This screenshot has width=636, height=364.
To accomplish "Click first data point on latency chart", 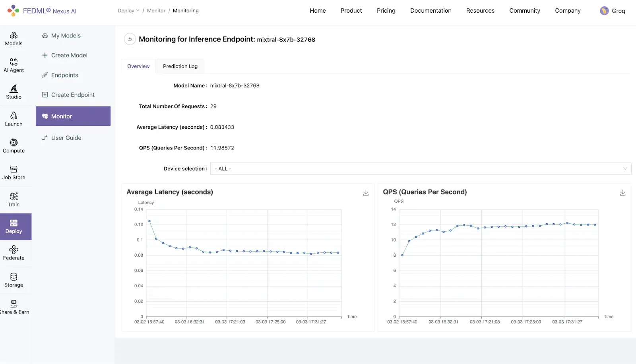I will pos(149,221).
